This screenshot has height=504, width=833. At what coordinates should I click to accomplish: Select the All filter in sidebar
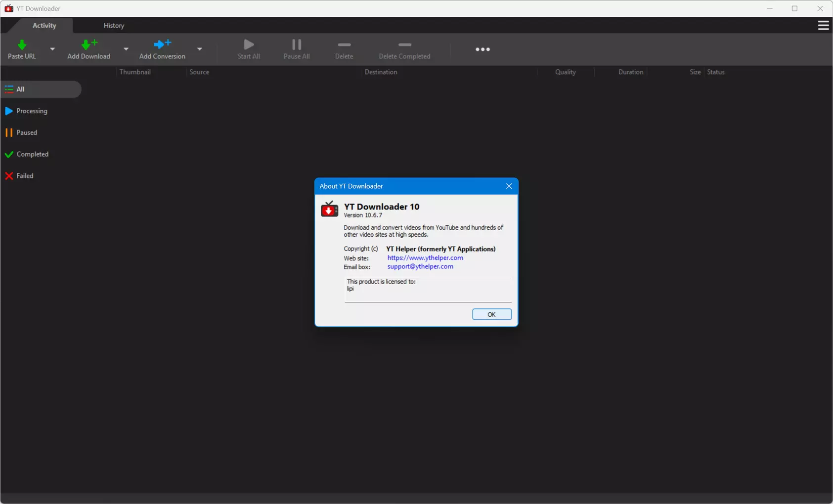[x=41, y=89]
